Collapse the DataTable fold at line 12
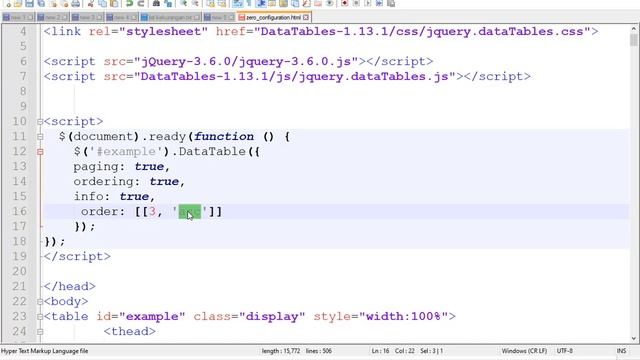The height and width of the screenshot is (360, 640). click(x=40, y=152)
